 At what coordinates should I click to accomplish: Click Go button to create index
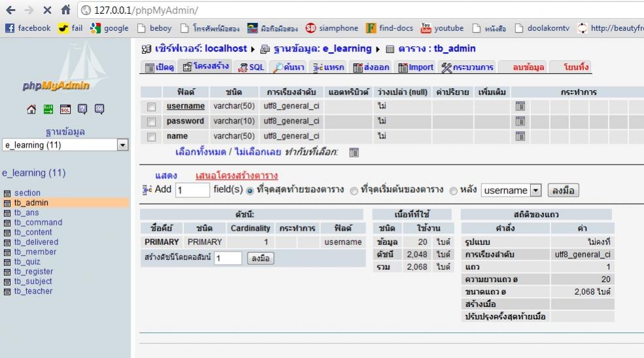260,258
